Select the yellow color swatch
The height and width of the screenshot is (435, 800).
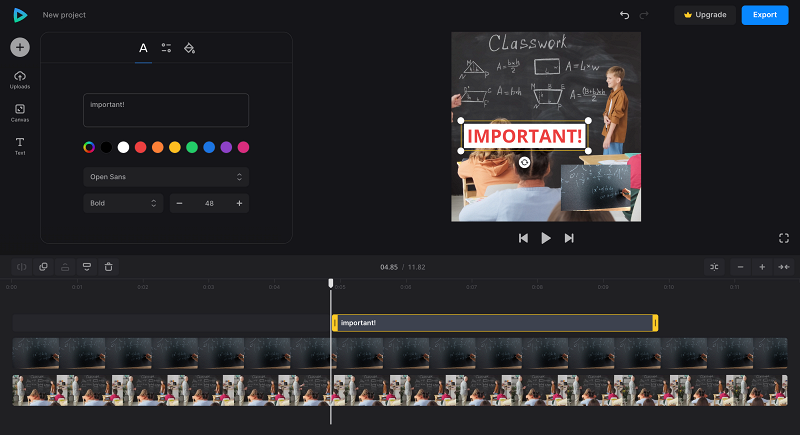pyautogui.click(x=175, y=147)
